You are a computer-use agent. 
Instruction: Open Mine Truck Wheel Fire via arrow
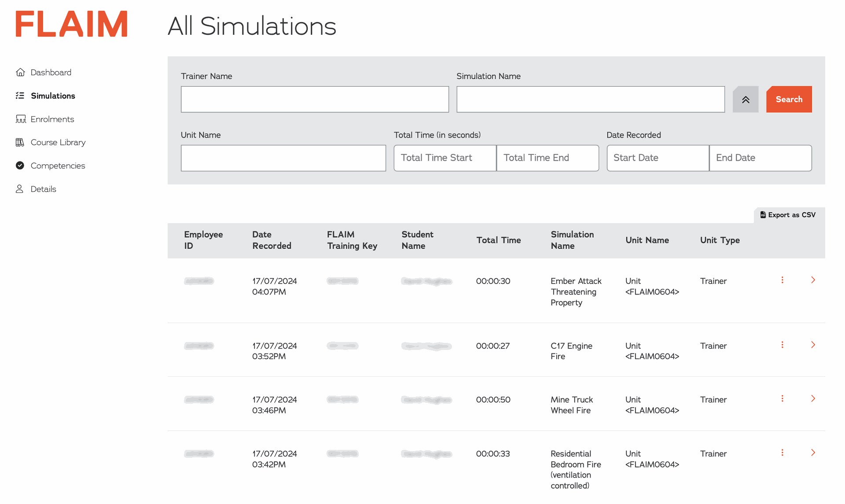(813, 398)
